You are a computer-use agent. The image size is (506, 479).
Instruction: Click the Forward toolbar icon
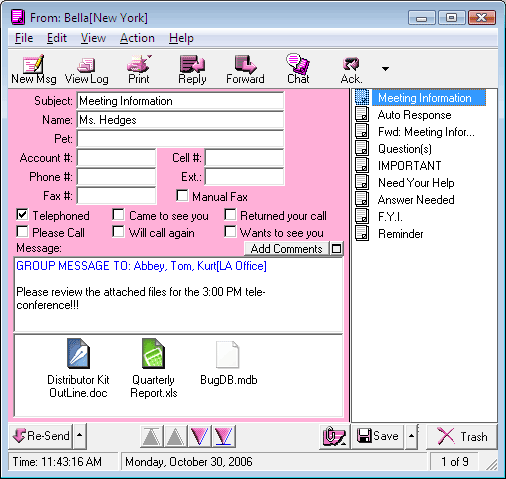click(x=245, y=69)
